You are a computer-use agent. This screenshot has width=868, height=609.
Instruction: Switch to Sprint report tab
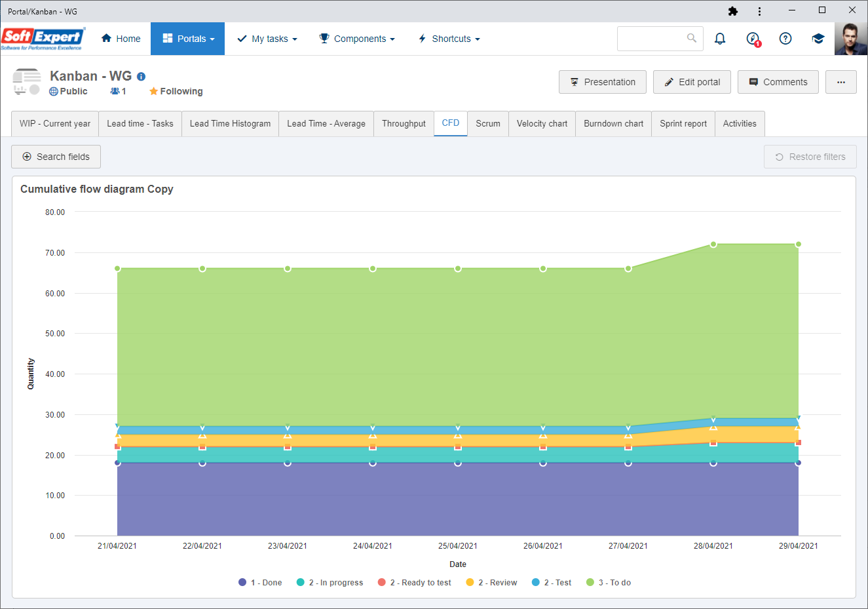coord(683,123)
